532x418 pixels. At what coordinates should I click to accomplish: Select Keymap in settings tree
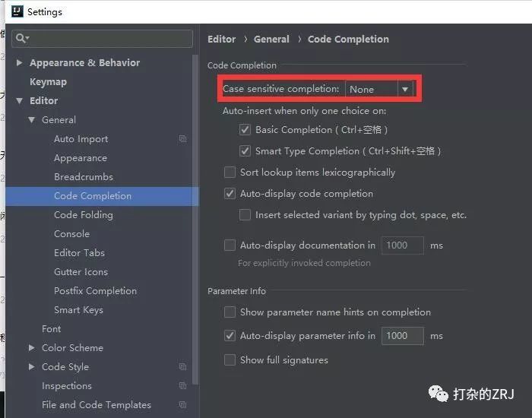[x=48, y=82]
